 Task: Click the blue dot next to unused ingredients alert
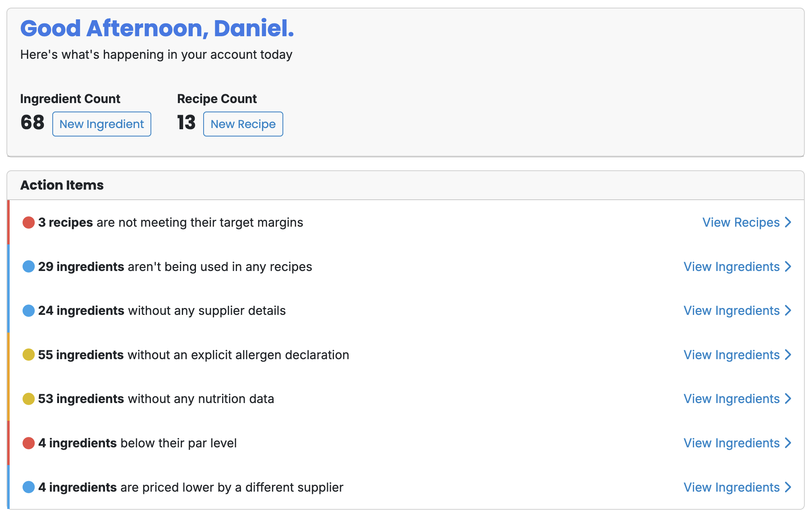29,266
